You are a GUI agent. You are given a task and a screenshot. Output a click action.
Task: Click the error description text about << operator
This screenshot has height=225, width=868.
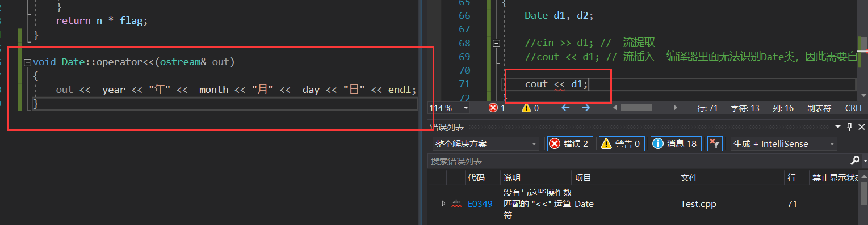click(537, 203)
